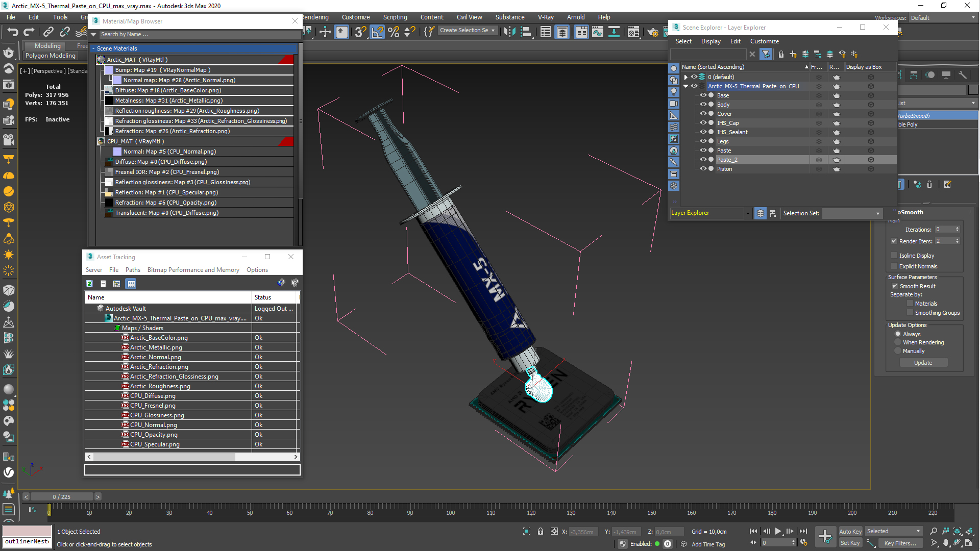Toggle the Scene Explorer icon in main toolbar
This screenshot has width=980, height=551.
(546, 32)
